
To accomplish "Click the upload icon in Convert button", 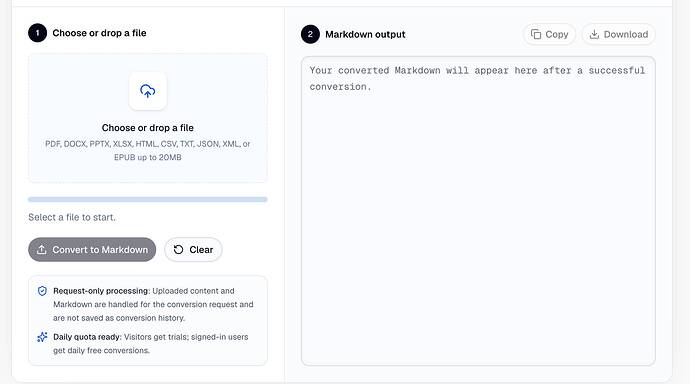I will click(42, 249).
